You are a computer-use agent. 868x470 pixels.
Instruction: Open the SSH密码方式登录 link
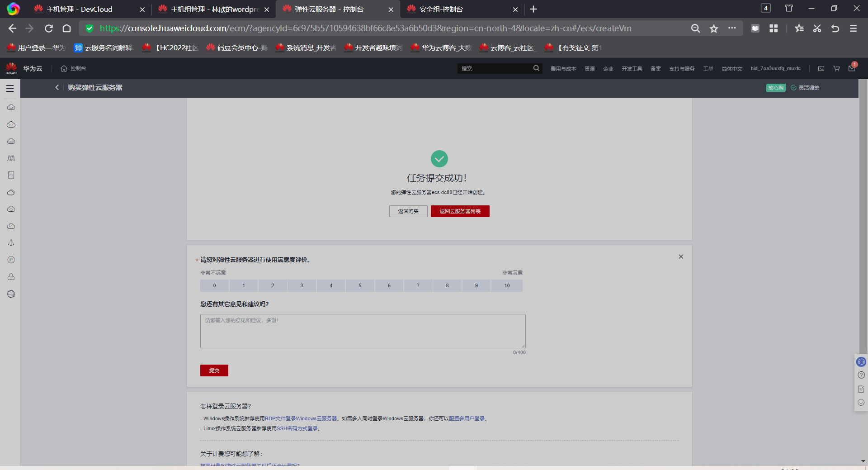click(x=297, y=428)
